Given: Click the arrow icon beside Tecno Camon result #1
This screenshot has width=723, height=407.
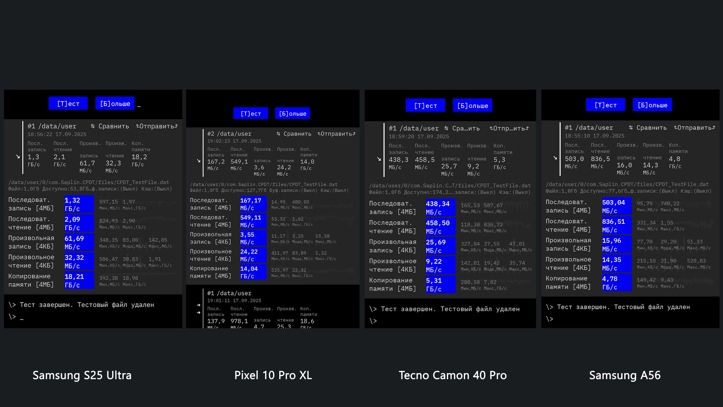Looking at the screenshot, I should click(379, 159).
